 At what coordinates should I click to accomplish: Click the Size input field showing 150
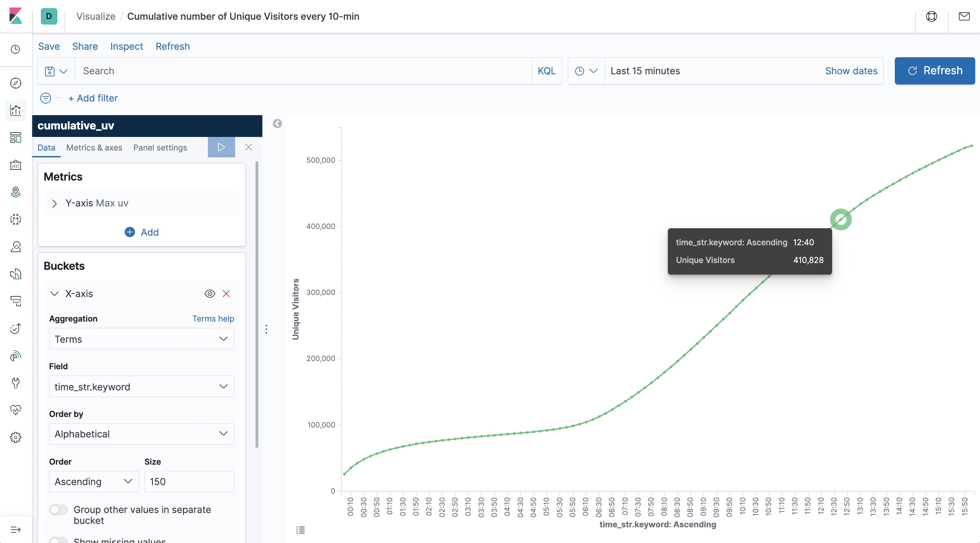click(189, 481)
